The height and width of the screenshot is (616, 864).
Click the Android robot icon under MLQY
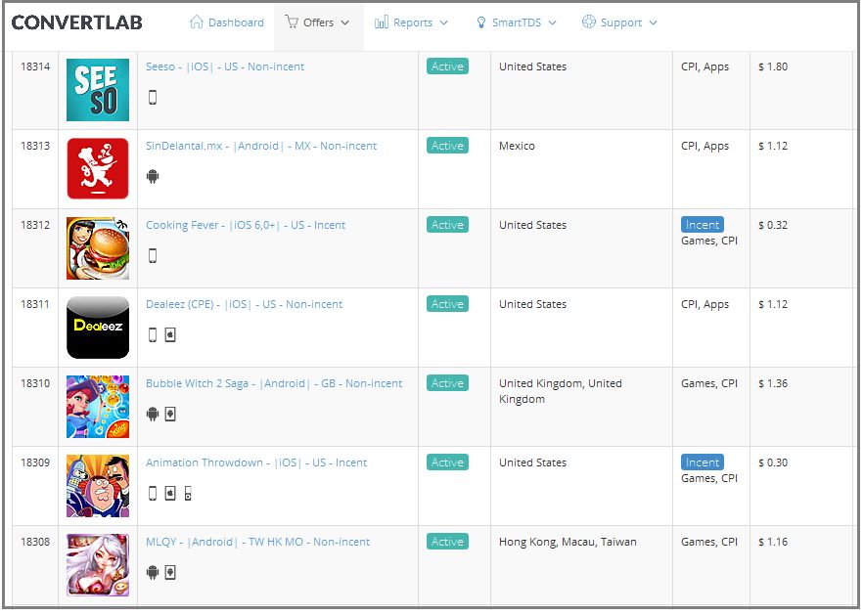tap(153, 573)
